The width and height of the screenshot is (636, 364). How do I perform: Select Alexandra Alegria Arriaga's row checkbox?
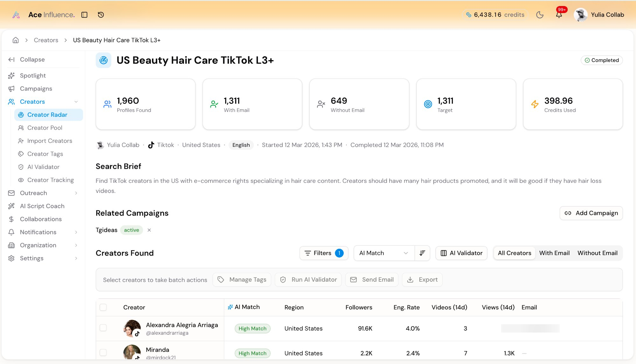[x=103, y=328]
